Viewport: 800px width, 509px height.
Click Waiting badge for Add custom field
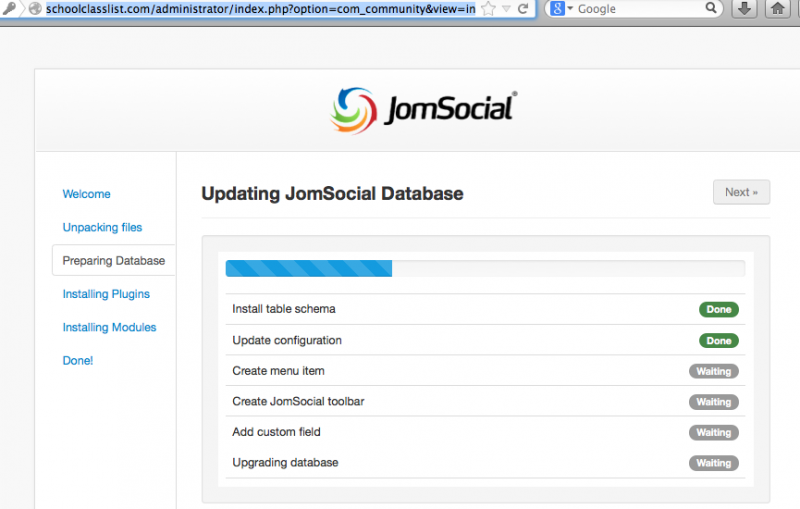click(714, 432)
